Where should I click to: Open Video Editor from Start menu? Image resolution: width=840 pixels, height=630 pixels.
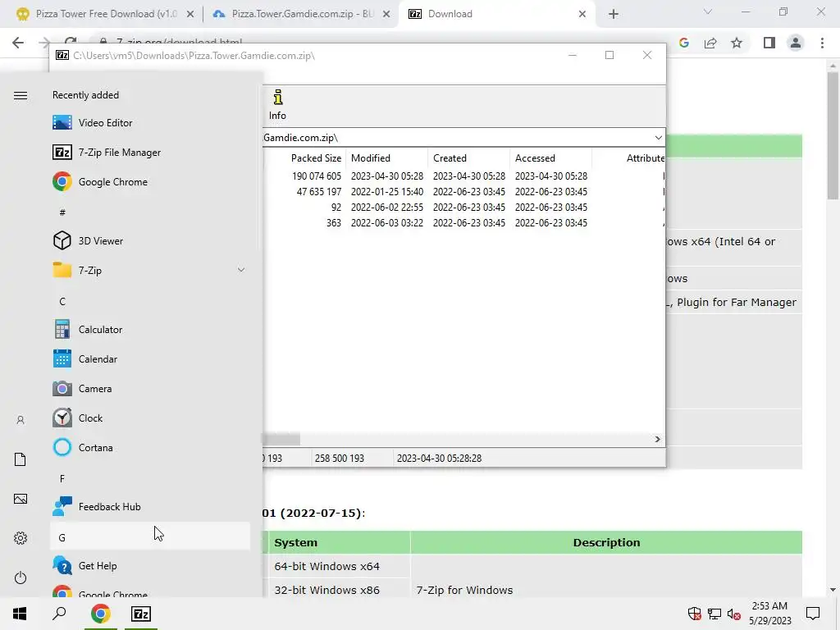[150, 123]
